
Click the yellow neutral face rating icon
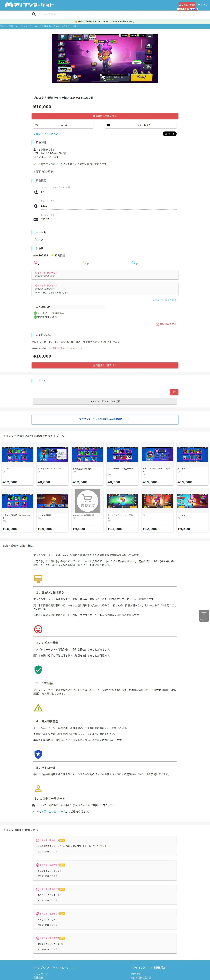[x=84, y=263]
